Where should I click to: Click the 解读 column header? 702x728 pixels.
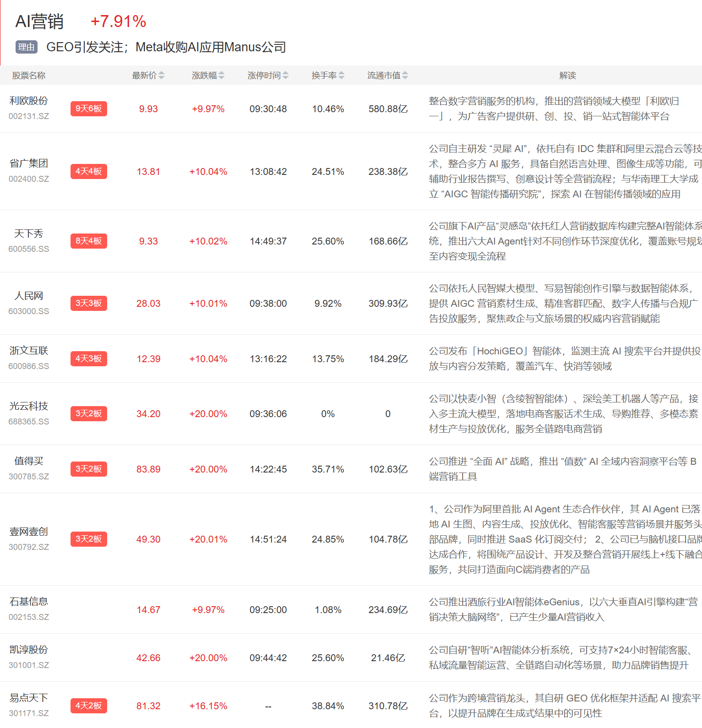[567, 76]
